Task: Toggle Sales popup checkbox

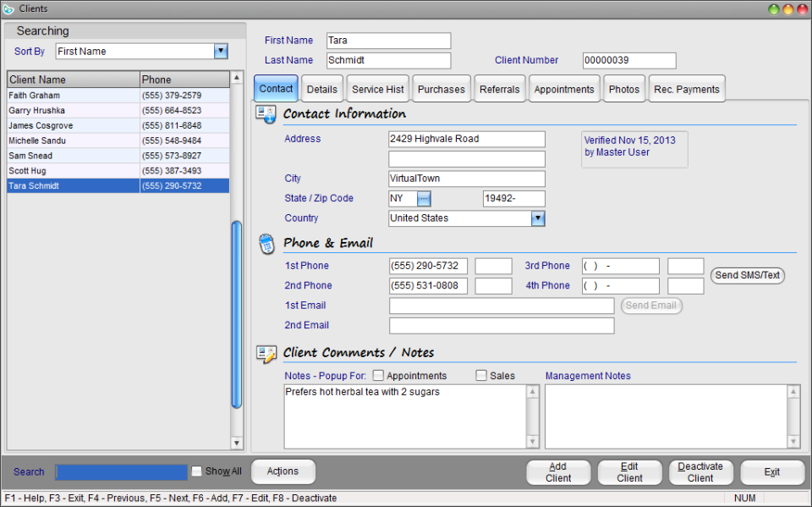Action: click(481, 375)
